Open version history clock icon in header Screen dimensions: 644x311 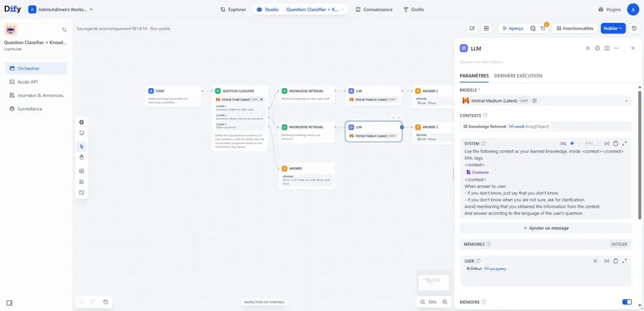click(634, 29)
